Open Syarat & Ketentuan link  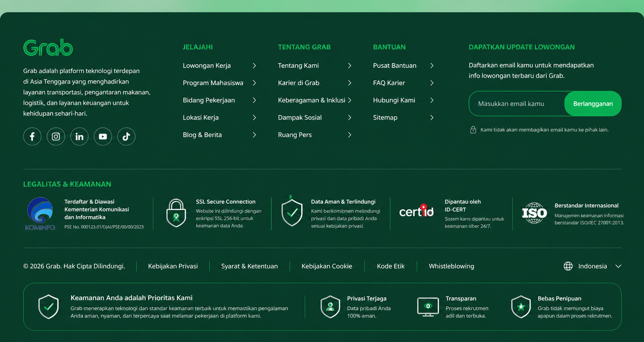pyautogui.click(x=249, y=266)
